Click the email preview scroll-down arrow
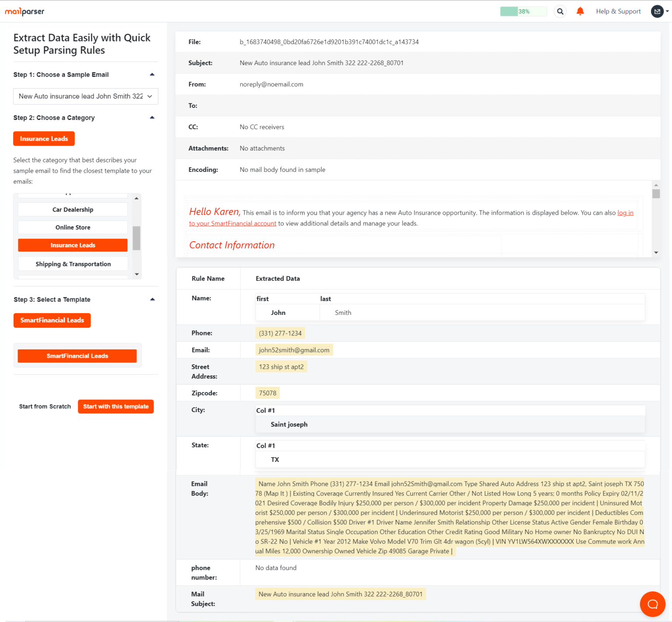 coord(656,252)
